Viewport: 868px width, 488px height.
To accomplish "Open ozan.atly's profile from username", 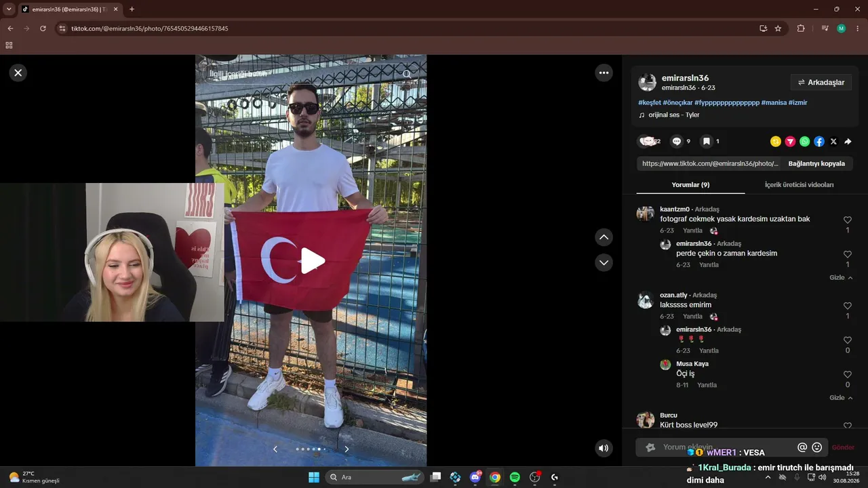I will pyautogui.click(x=673, y=296).
